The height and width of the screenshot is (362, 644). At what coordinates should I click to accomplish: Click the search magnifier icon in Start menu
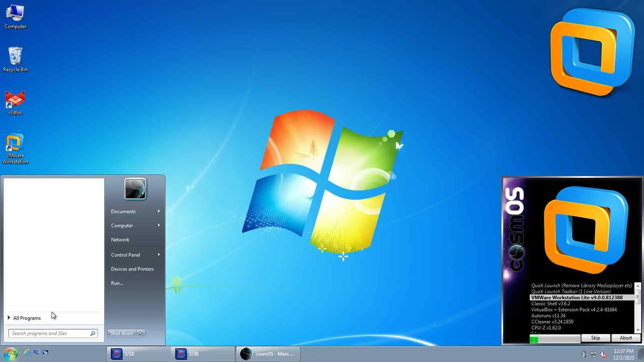pyautogui.click(x=93, y=333)
